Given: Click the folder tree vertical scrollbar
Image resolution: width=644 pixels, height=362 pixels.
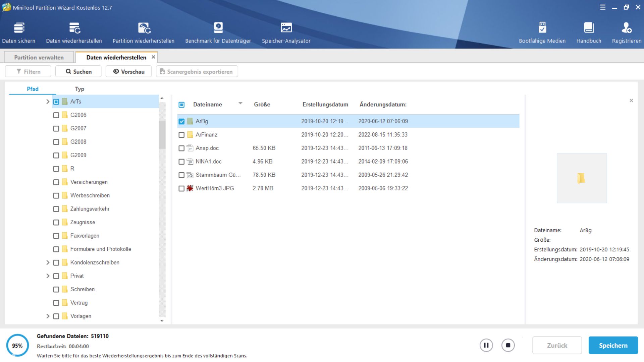Looking at the screenshot, I should [162, 134].
